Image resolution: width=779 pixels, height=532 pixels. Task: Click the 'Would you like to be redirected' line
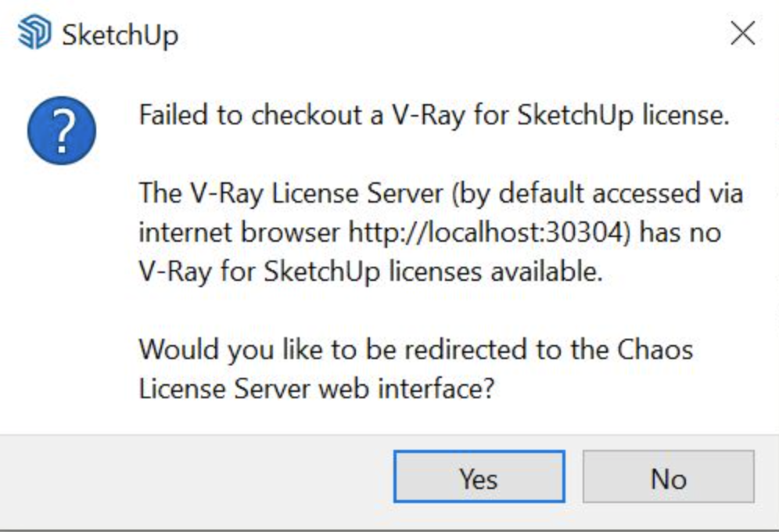pyautogui.click(x=416, y=350)
